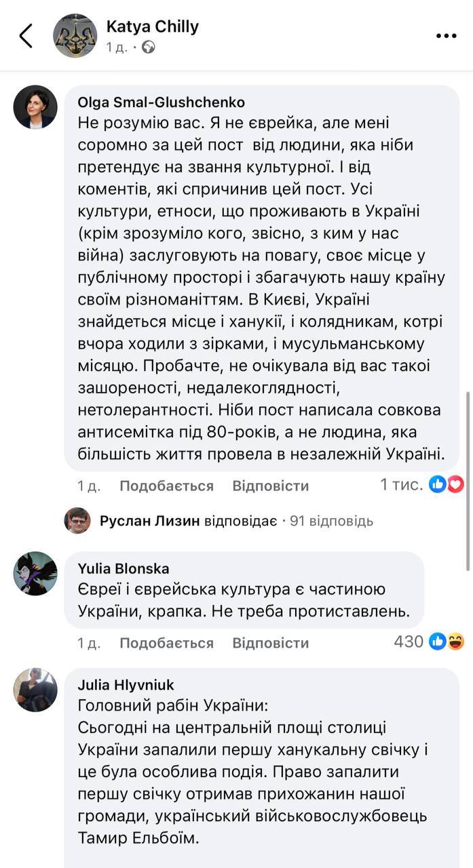
Task: Expand the 91 відповідь replies thread
Action: 331,521
